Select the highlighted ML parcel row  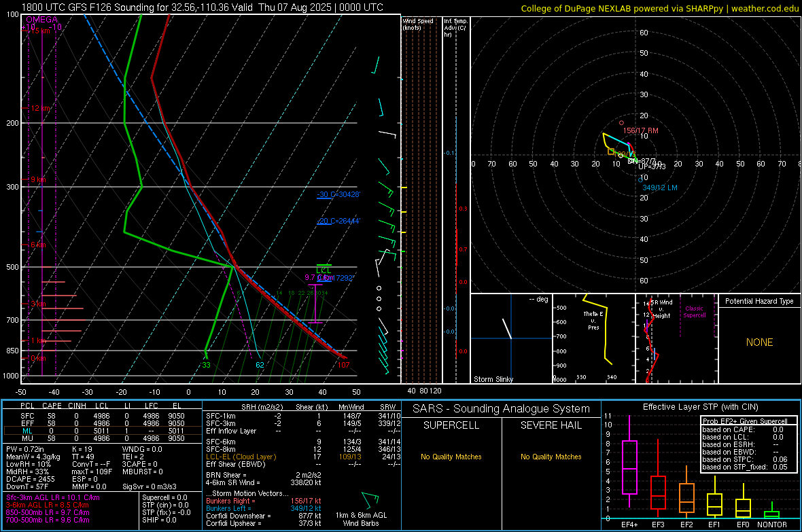point(103,431)
